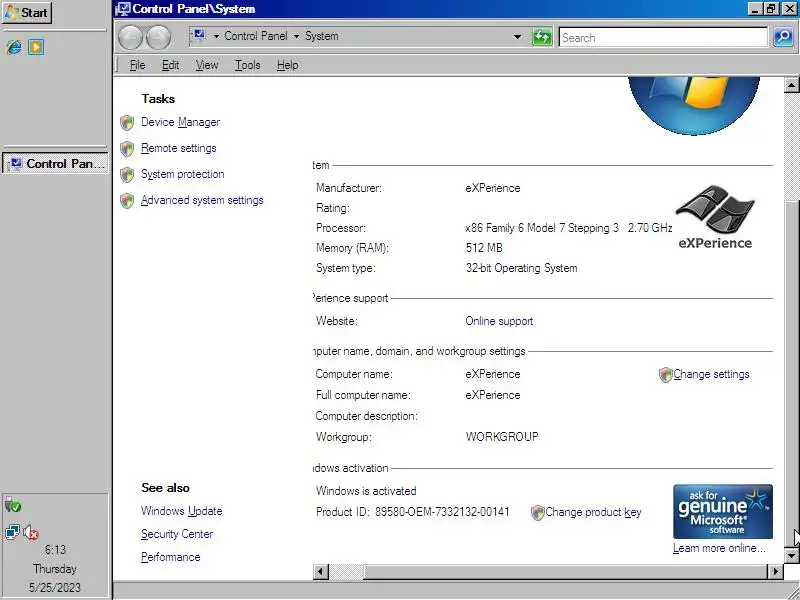Click the shield icon beside Device Manager
This screenshot has height=600, width=800.
point(127,122)
